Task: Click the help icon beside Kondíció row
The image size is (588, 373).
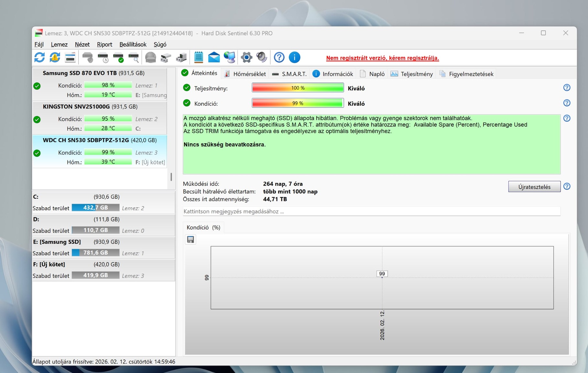Action: coord(567,103)
